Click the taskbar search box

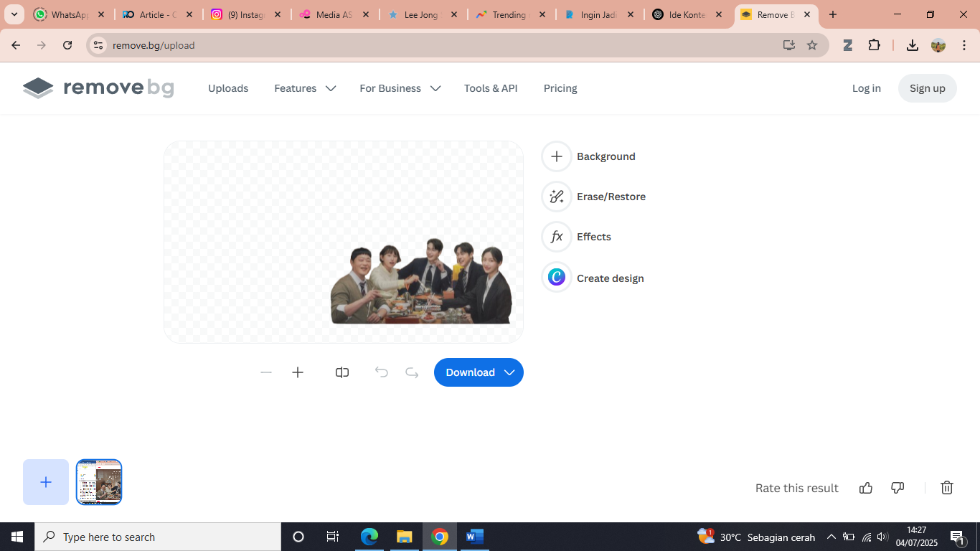coord(158,537)
